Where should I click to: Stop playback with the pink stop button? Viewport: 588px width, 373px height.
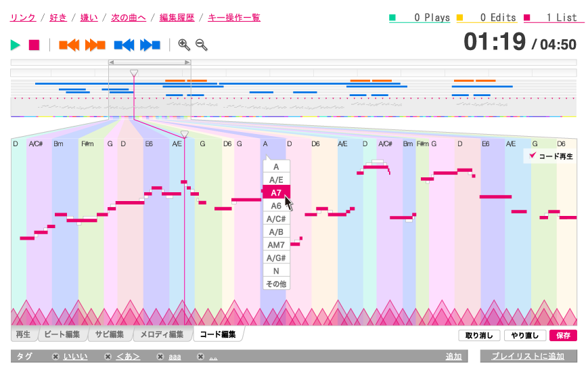pyautogui.click(x=34, y=45)
